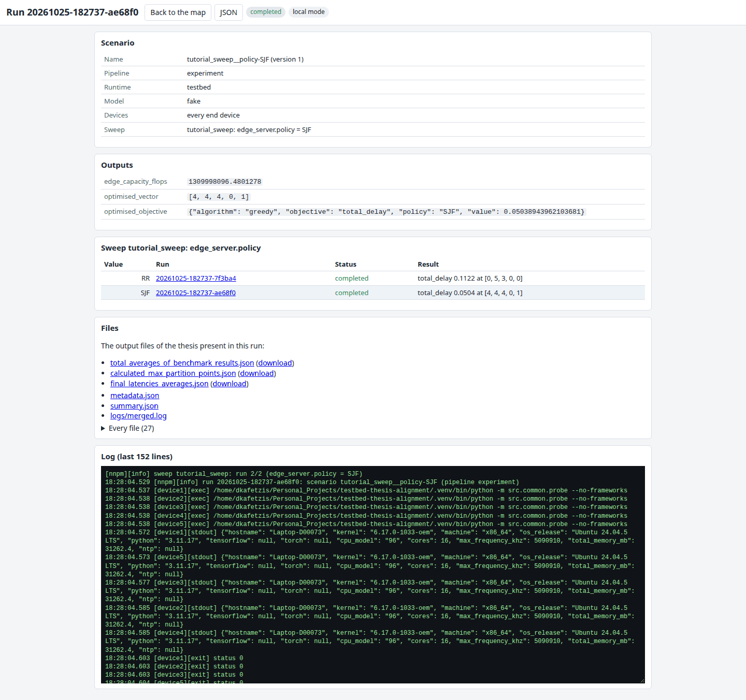The image size is (746, 700).
Task: Click the first log line sweep tutorial_sweep run 2/2
Action: click(234, 474)
